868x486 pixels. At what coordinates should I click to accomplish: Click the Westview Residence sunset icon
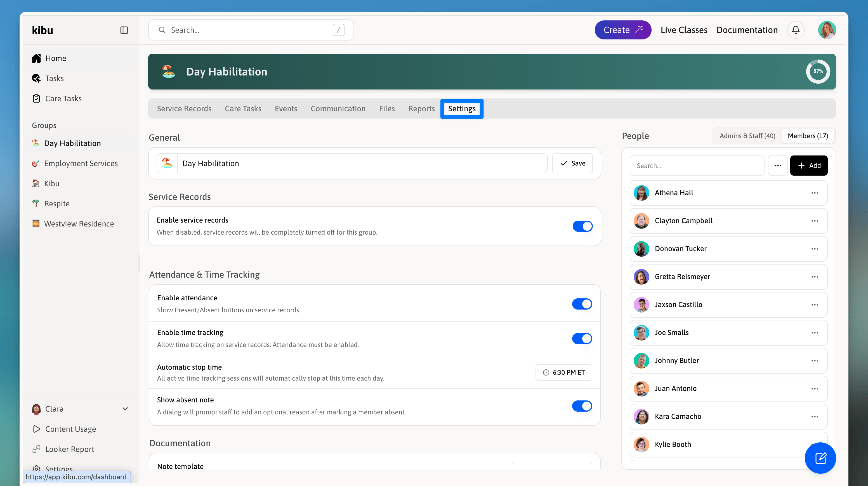click(36, 223)
